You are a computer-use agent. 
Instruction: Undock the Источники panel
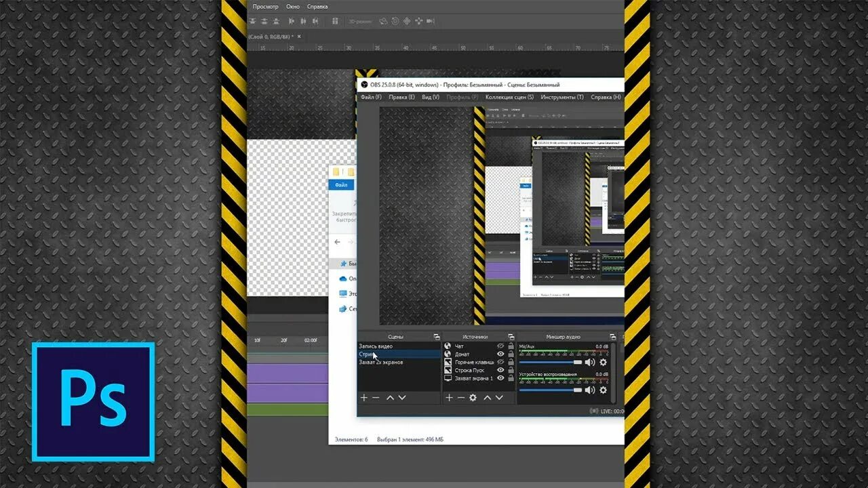coord(511,337)
